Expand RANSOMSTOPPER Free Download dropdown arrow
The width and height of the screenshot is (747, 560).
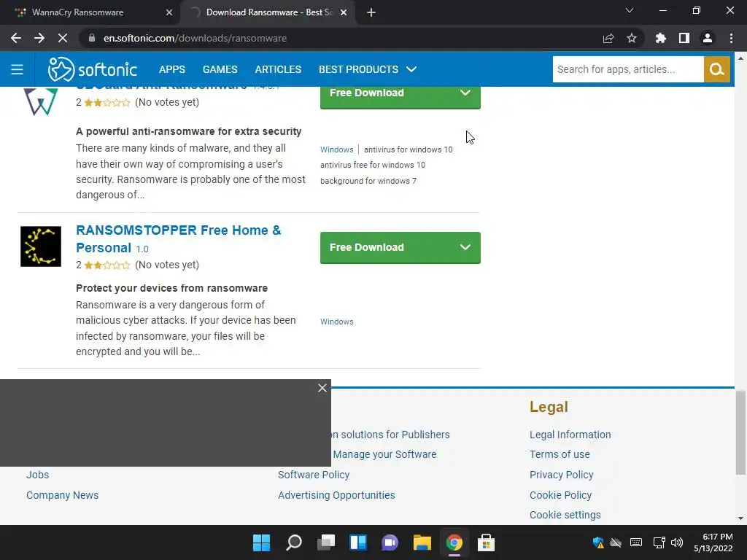(465, 247)
